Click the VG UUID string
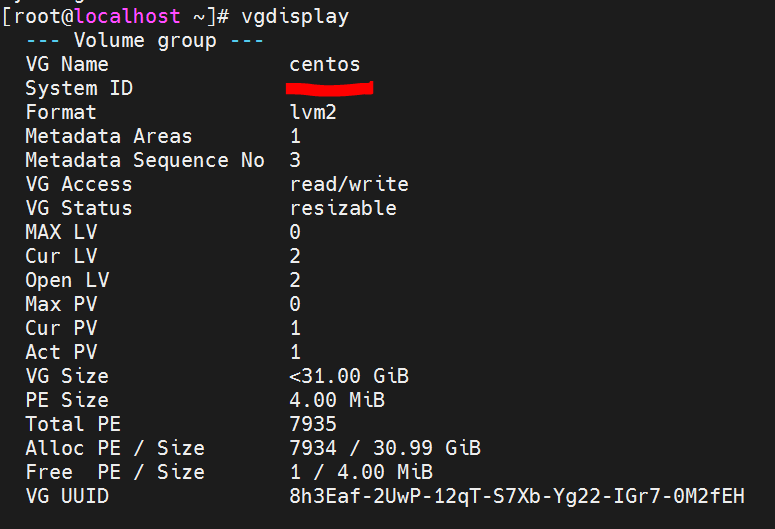The height and width of the screenshot is (529, 775). point(517,497)
